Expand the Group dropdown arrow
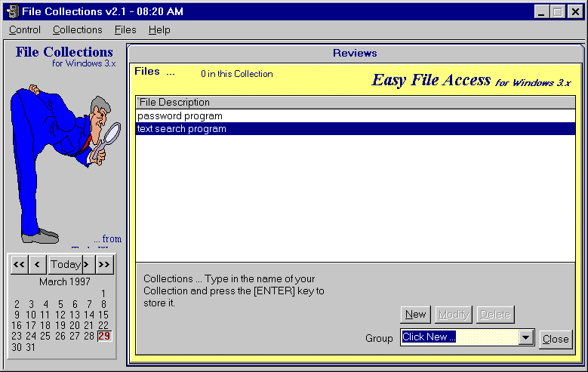Viewport: 588px width, 372px height. (526, 338)
